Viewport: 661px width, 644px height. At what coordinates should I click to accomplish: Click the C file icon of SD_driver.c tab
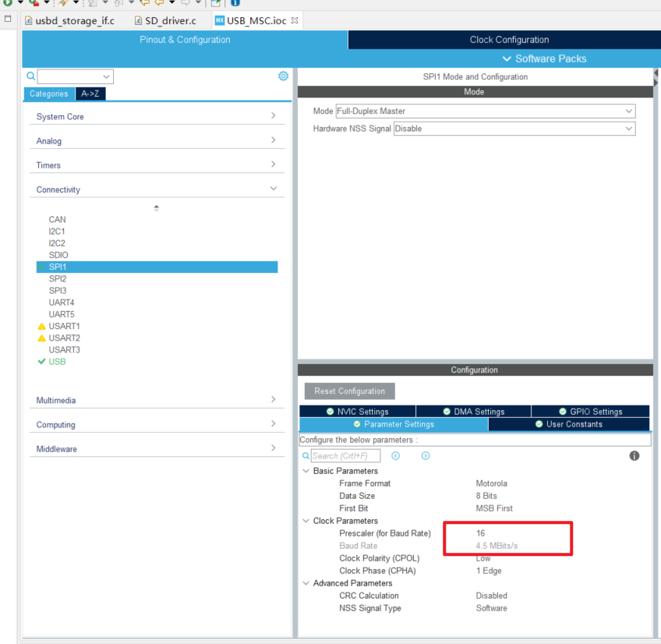(x=138, y=20)
